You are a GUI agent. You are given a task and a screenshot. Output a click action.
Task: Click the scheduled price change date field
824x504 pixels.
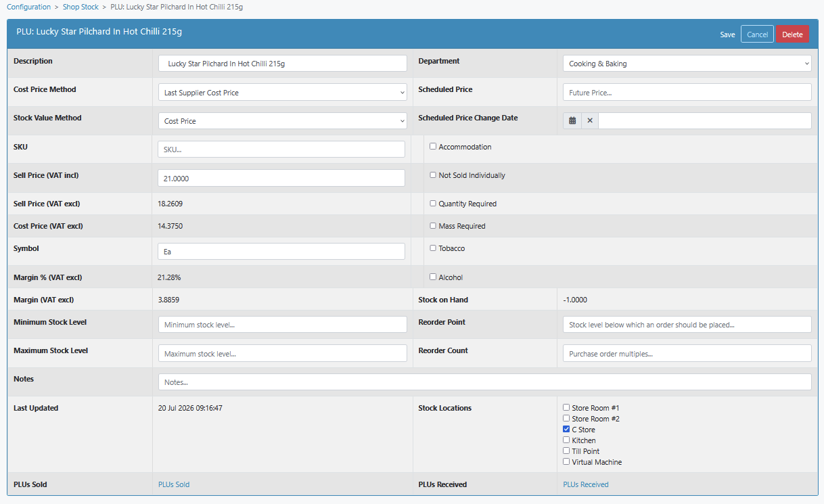tap(705, 120)
